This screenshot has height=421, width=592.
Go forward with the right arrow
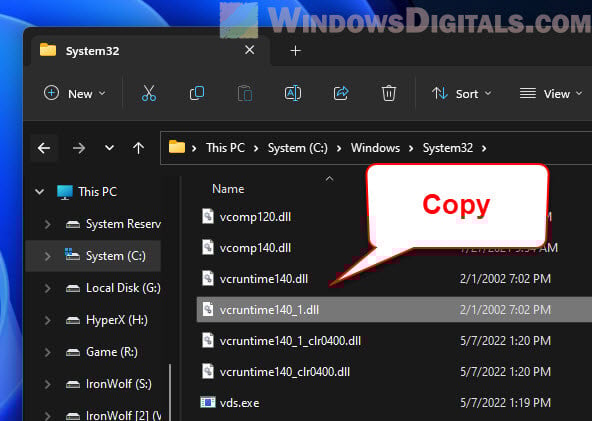coord(79,148)
